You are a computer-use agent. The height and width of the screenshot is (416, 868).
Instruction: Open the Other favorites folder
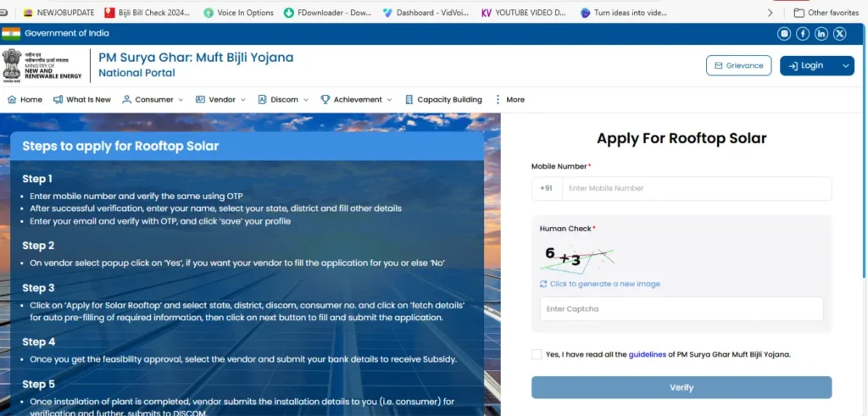[x=826, y=13]
